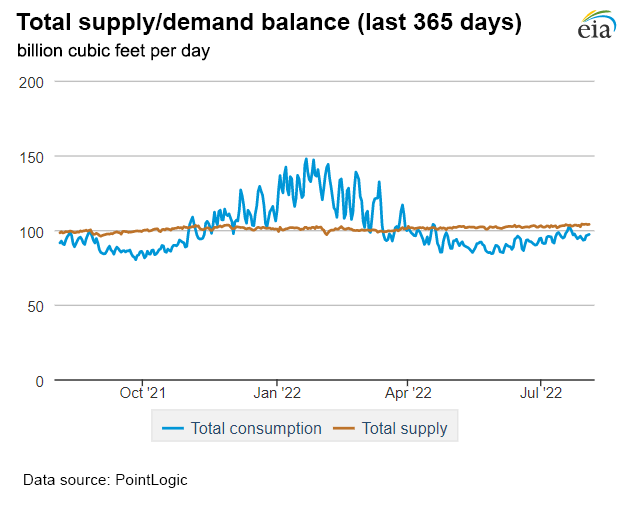Select the chart title 'Total supply/demand balance'

[183, 22]
